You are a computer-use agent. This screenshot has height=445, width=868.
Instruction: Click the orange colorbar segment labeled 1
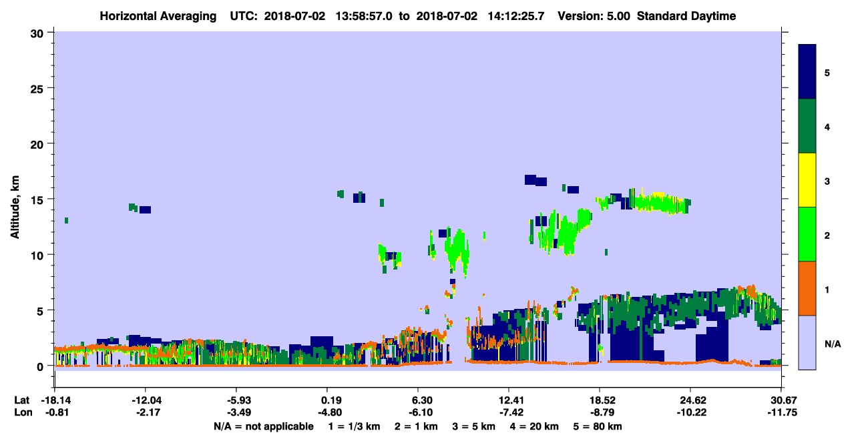(x=807, y=288)
